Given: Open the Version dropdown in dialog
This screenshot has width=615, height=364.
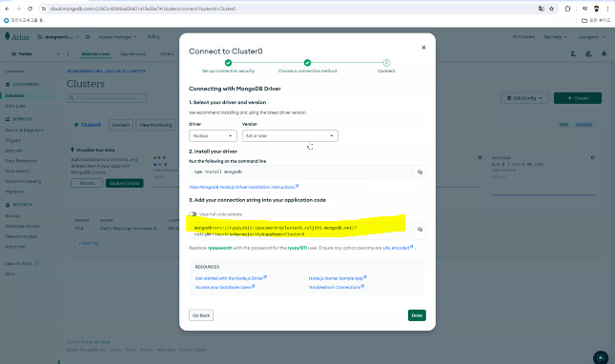Looking at the screenshot, I should [290, 135].
